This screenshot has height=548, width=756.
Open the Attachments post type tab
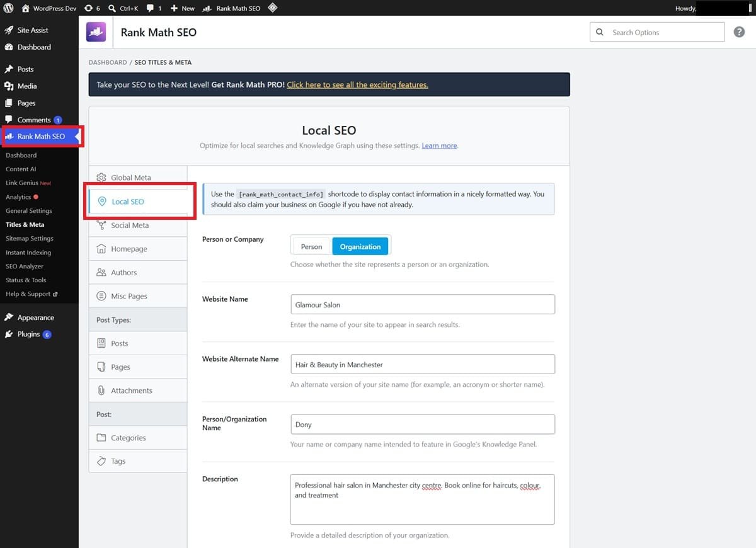coord(138,391)
